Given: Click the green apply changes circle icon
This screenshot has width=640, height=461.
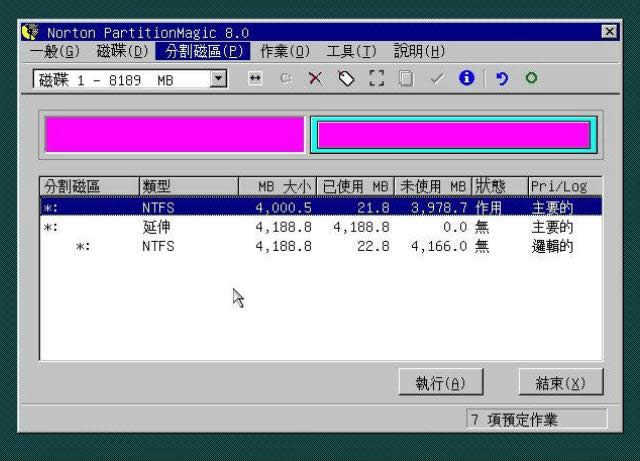Looking at the screenshot, I should pyautogui.click(x=531, y=79).
